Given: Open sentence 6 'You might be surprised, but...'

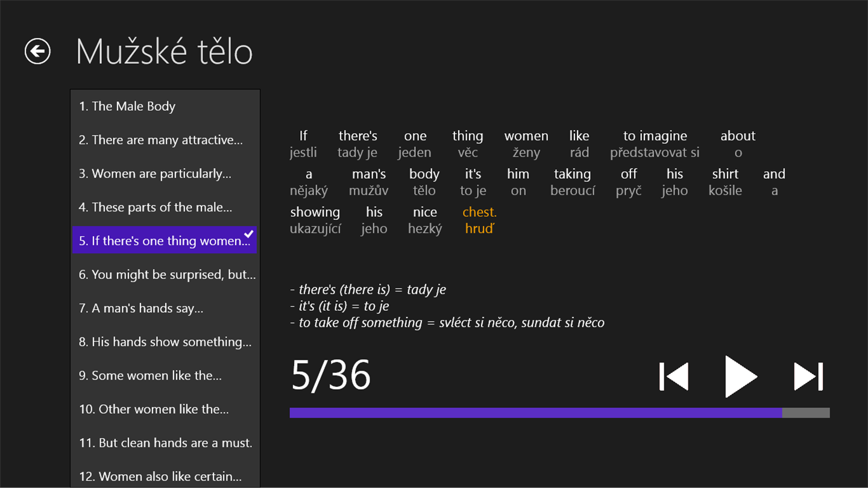Looking at the screenshot, I should point(167,275).
